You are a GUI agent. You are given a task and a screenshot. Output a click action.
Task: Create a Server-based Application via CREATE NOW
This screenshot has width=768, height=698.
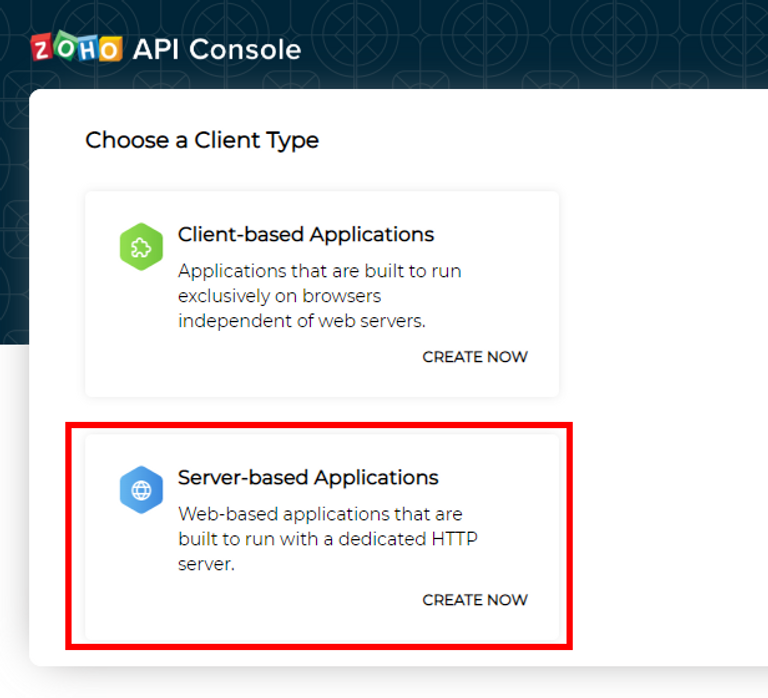click(x=475, y=600)
